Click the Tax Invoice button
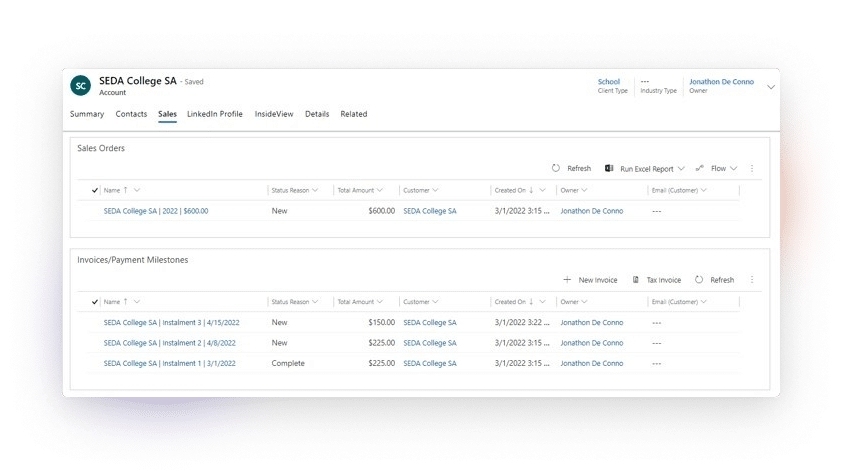 point(656,280)
